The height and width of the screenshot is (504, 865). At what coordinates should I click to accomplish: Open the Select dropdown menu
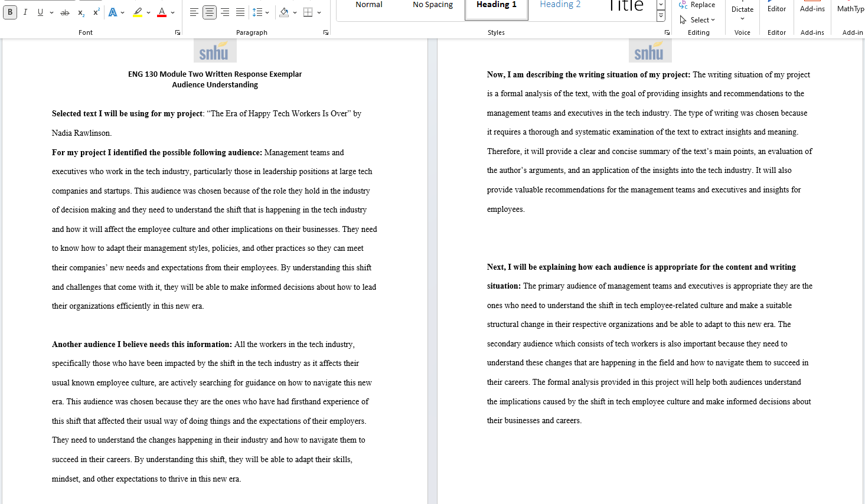click(x=697, y=19)
